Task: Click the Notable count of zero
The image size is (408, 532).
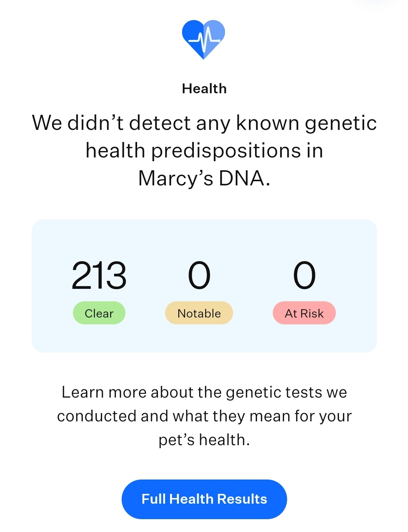Action: coord(199,276)
